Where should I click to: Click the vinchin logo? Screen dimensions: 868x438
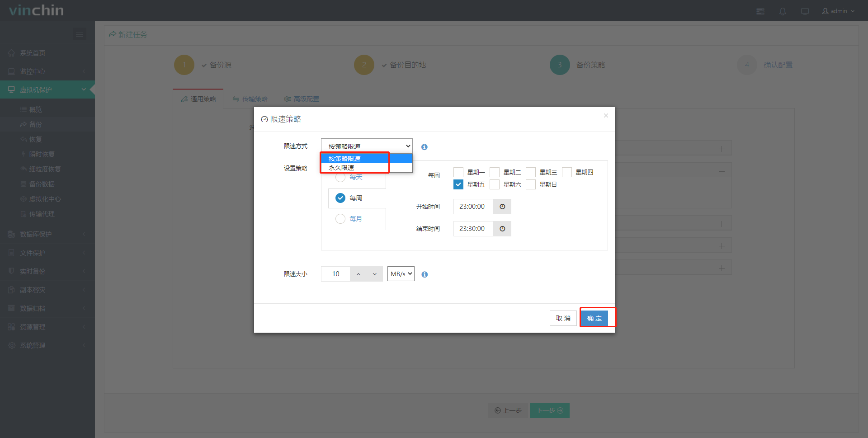coord(36,10)
